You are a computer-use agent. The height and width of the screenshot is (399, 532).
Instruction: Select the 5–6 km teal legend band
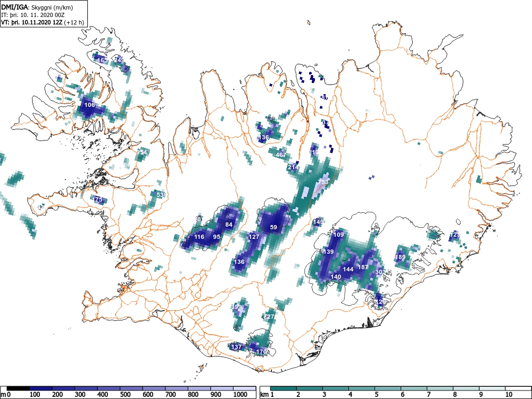[388, 388]
